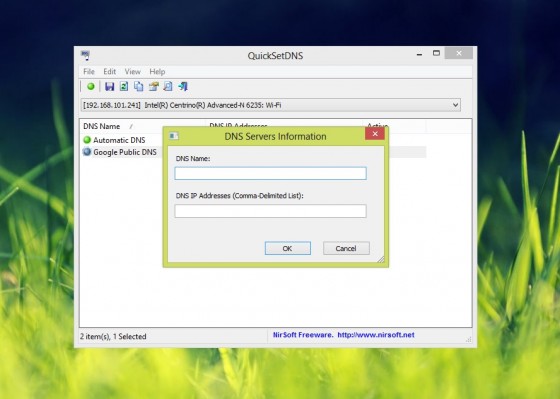
Task: Sort by the DNS Name column header
Action: click(x=143, y=126)
